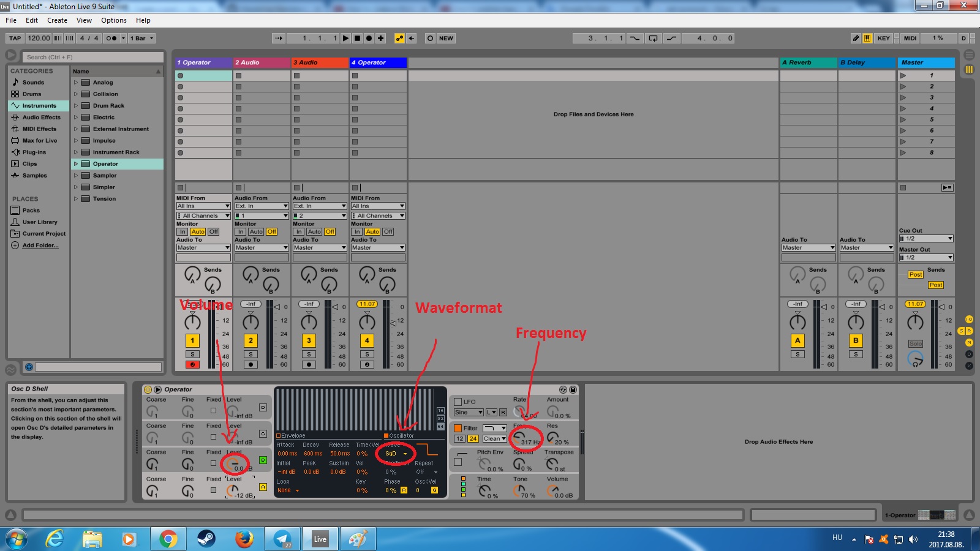
Task: Open the 1 Bar quantization dropdown
Action: coord(142,38)
